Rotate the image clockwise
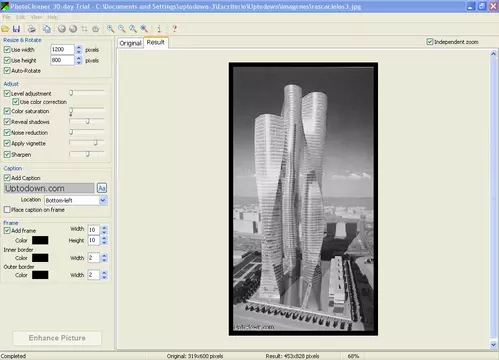This screenshot has width=499, height=360. coord(73,29)
